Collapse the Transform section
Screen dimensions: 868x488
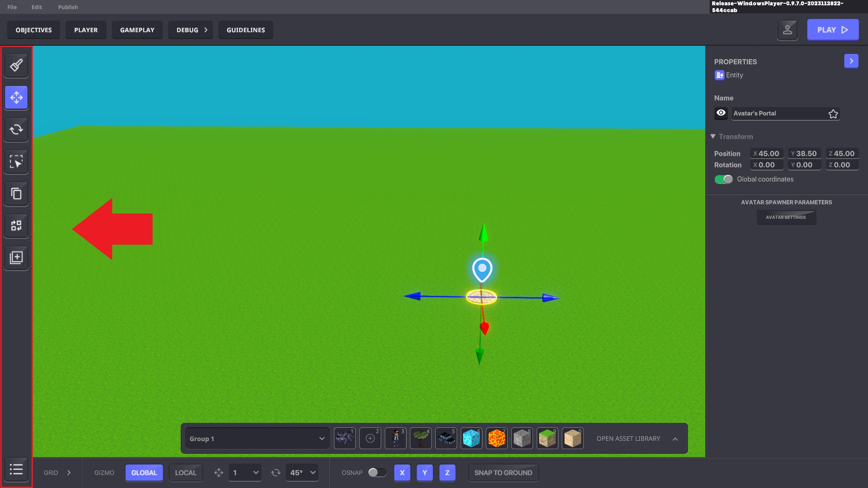713,136
